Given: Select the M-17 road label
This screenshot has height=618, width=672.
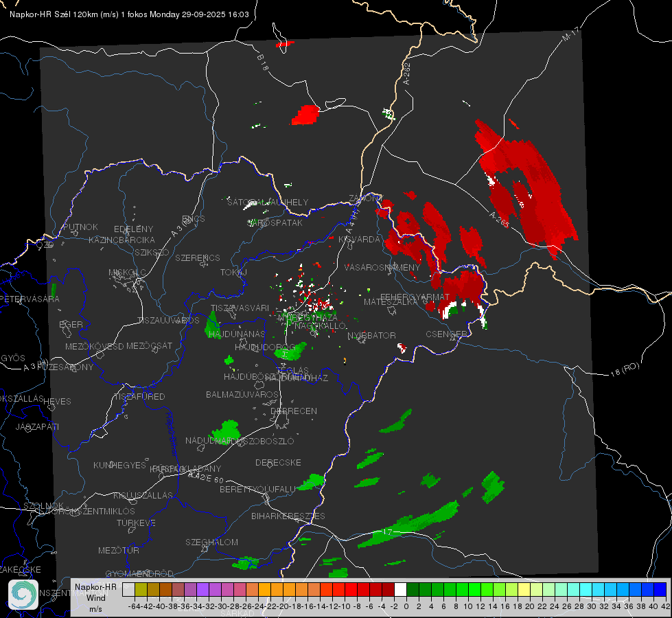Looking at the screenshot, I should [570, 34].
